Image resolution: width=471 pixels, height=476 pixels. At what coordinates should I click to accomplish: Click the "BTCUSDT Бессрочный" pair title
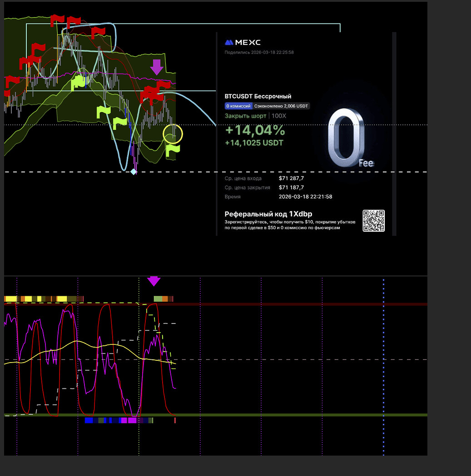point(258,96)
